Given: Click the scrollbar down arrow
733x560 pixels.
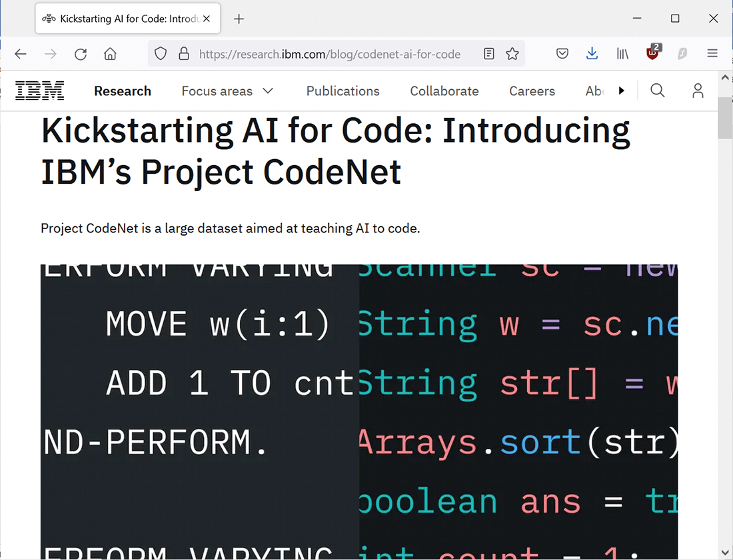Looking at the screenshot, I should click(725, 553).
